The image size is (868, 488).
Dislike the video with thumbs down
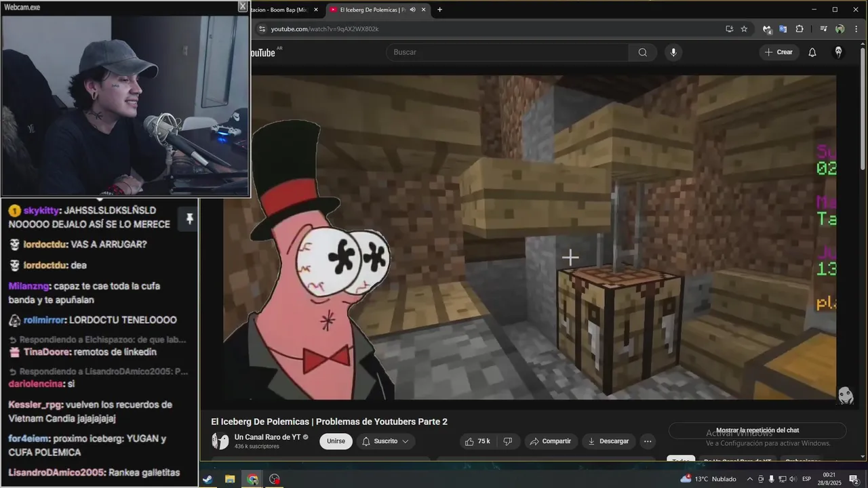(x=508, y=441)
